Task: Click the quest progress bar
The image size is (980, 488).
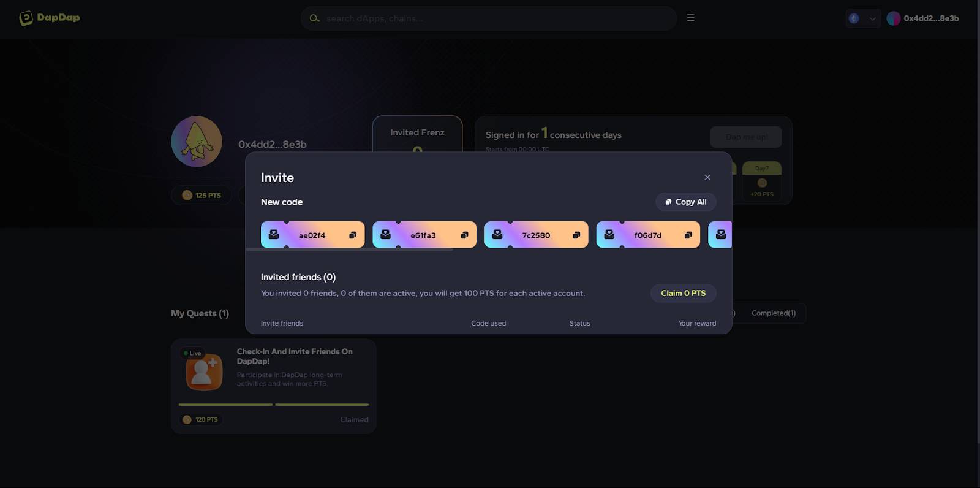Action: coord(274,405)
